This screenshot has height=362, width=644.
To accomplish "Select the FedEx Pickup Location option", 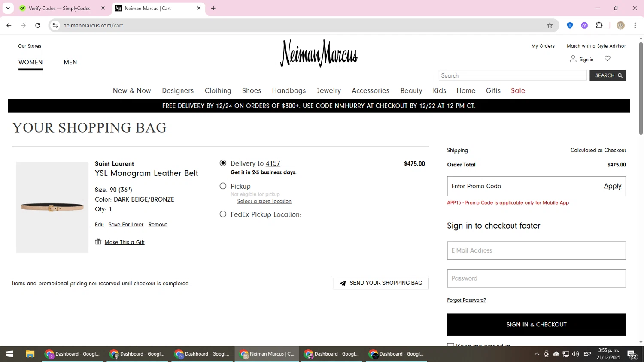I will pyautogui.click(x=223, y=214).
